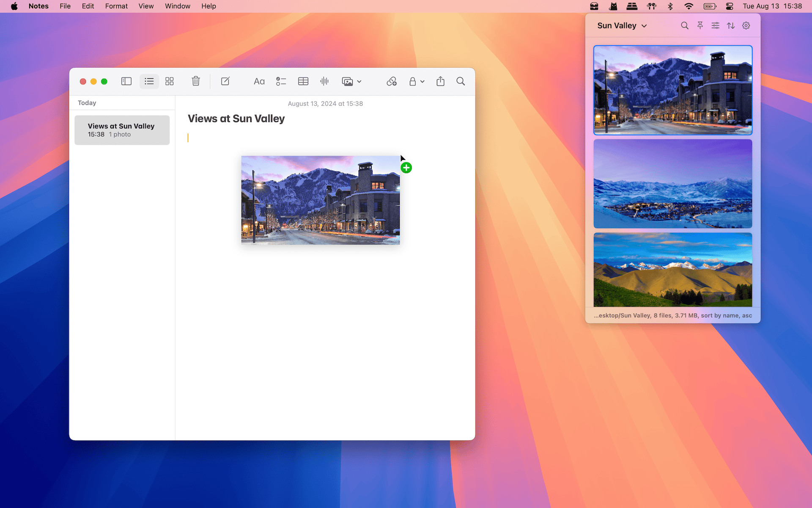Screen dimensions: 812x508
Task: Open Format menu in menu bar
Action: 116,6
